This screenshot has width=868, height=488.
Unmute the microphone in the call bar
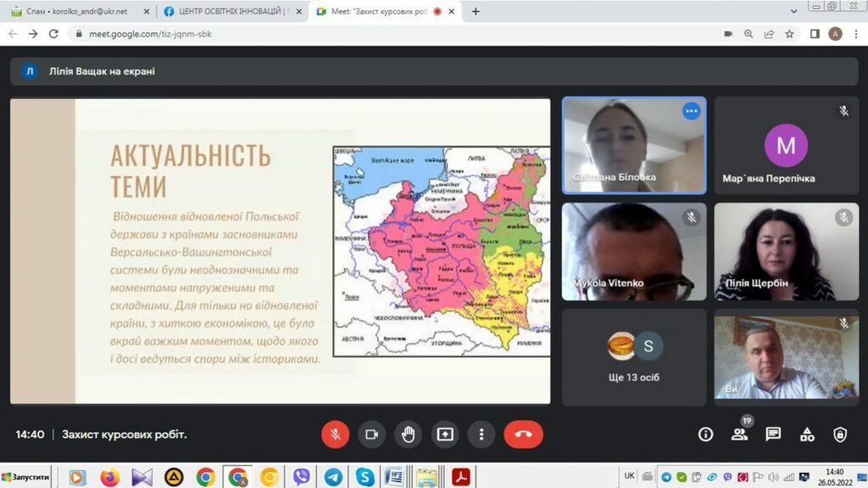point(335,435)
